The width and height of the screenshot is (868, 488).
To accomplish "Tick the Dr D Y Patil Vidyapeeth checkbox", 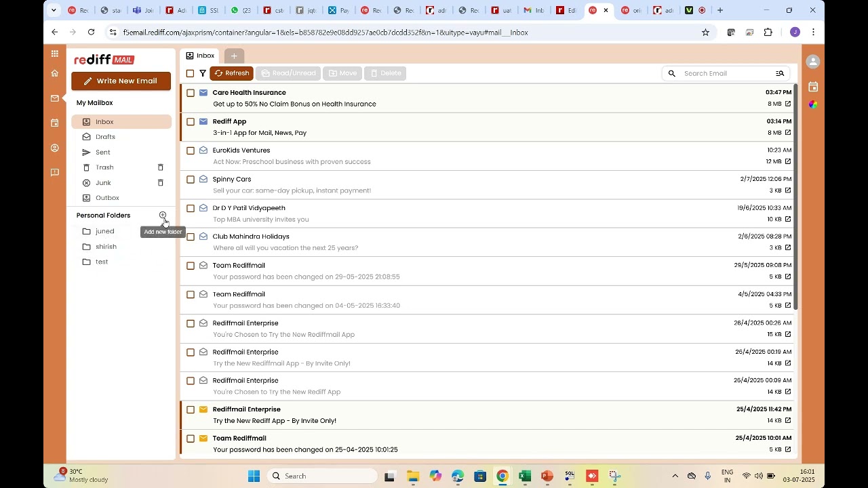I will (191, 208).
